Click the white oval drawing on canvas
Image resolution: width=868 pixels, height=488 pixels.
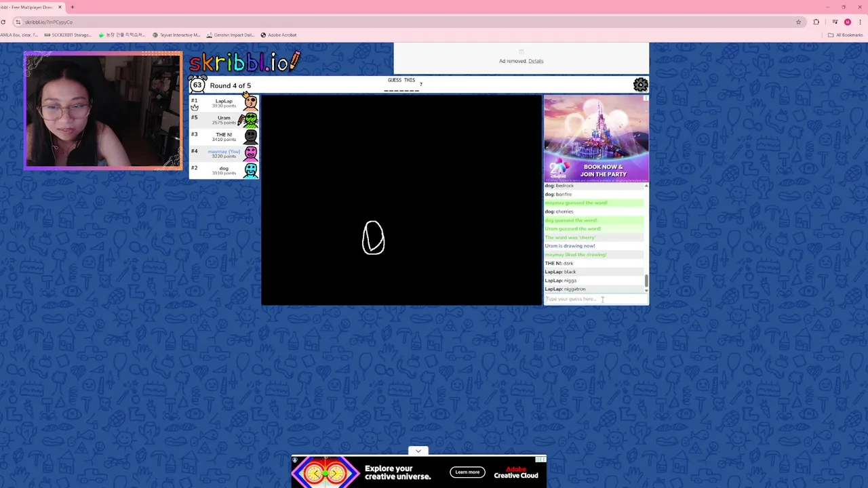coord(373,237)
